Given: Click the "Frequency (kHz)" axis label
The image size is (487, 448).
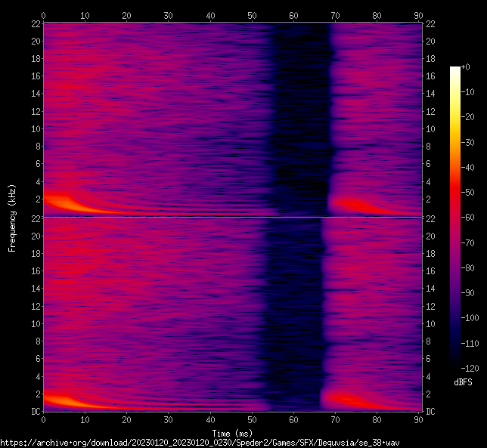Looking at the screenshot, I should [11, 217].
